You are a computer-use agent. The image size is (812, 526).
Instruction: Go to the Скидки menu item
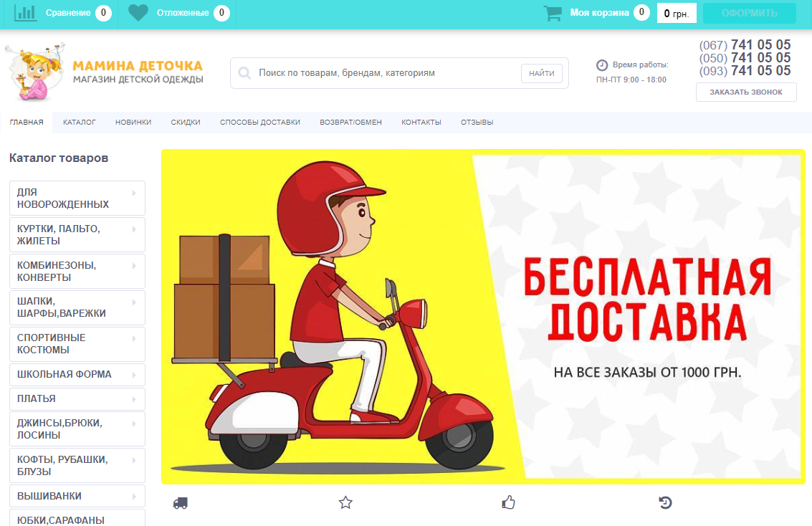point(186,122)
